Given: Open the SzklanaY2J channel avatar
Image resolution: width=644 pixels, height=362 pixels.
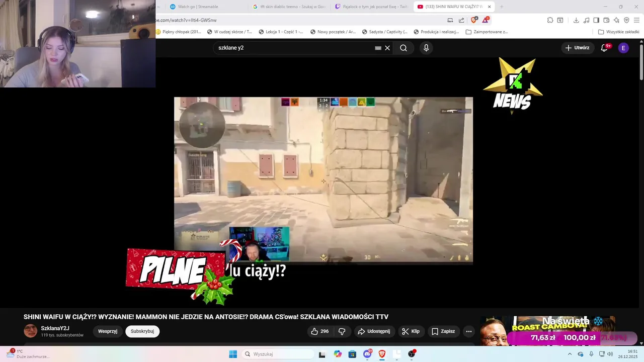Looking at the screenshot, I should pyautogui.click(x=31, y=331).
